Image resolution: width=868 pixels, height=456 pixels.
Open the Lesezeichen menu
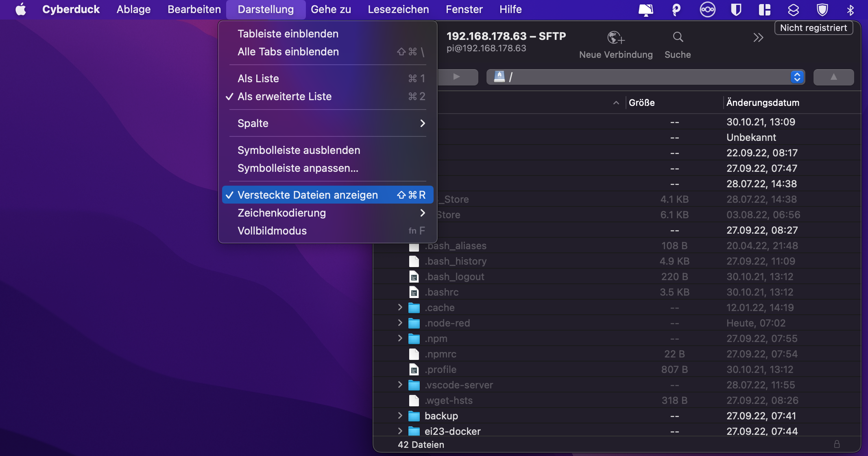click(398, 9)
